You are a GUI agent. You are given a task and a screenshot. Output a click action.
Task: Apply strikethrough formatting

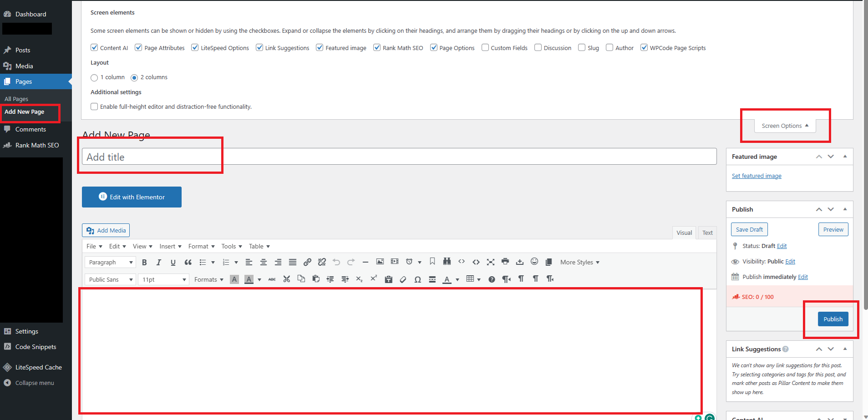coord(272,279)
